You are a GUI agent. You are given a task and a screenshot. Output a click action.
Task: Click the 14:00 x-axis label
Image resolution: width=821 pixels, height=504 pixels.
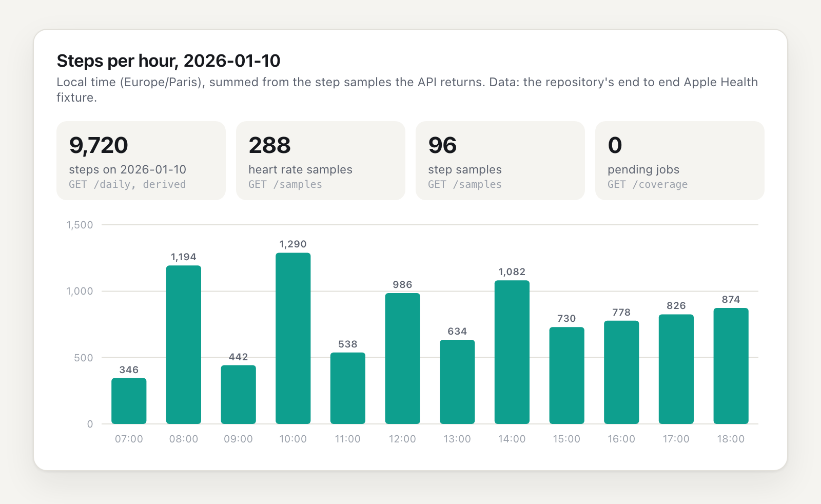click(512, 439)
